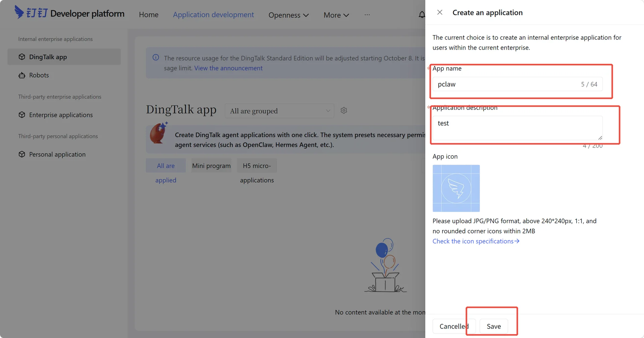Focus the Application description text area
Viewport: 644px width, 338px height.
518,128
